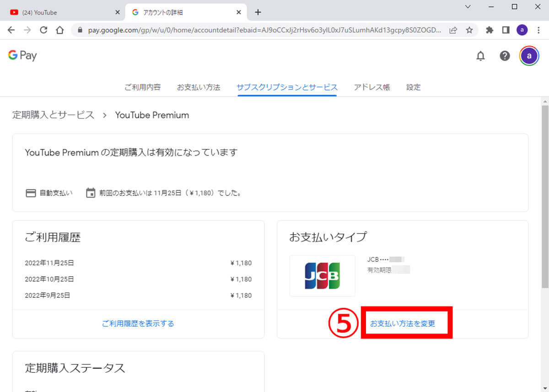Click the calendar icon beside 前回のお支払い
The width and height of the screenshot is (549, 392).
[x=91, y=193]
